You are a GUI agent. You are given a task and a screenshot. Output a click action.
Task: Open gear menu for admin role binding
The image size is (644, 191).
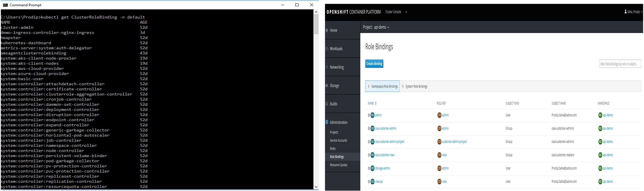click(369, 115)
